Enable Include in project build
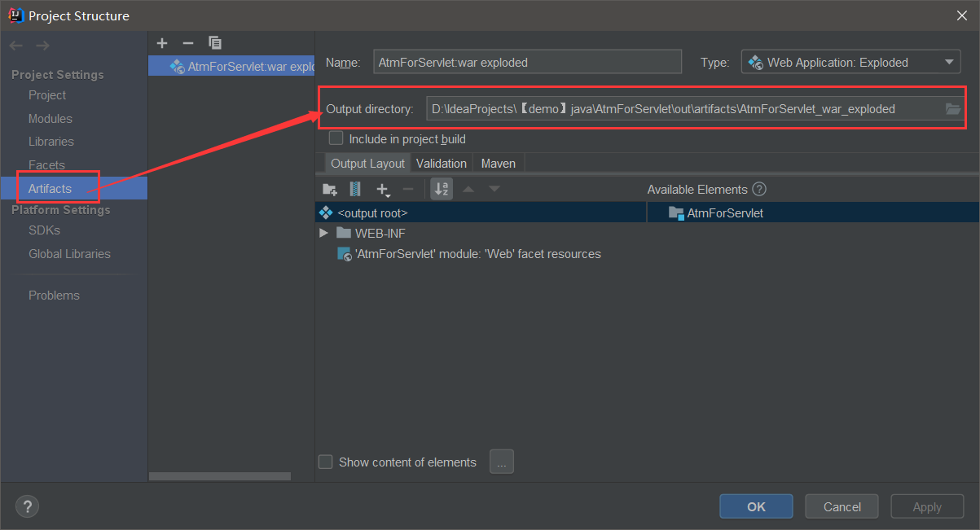Screen dimensions: 980x530 (336, 138)
